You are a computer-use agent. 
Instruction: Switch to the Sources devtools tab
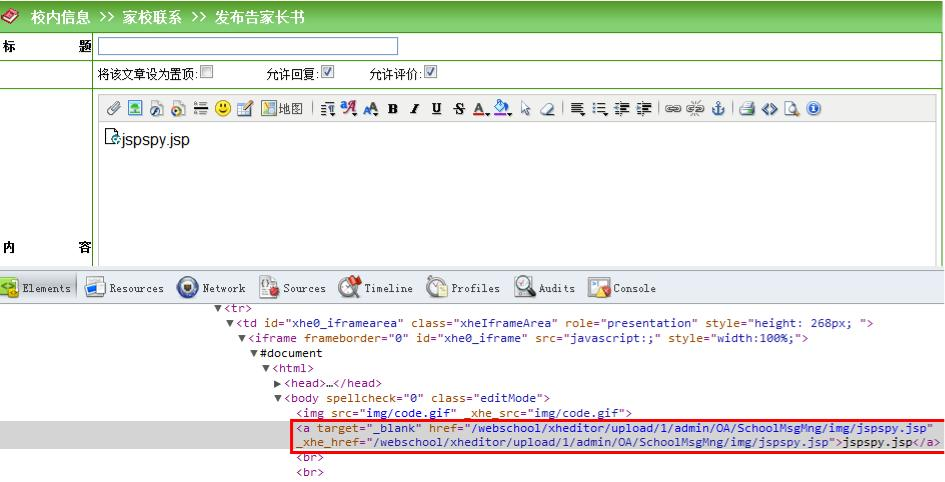click(292, 288)
